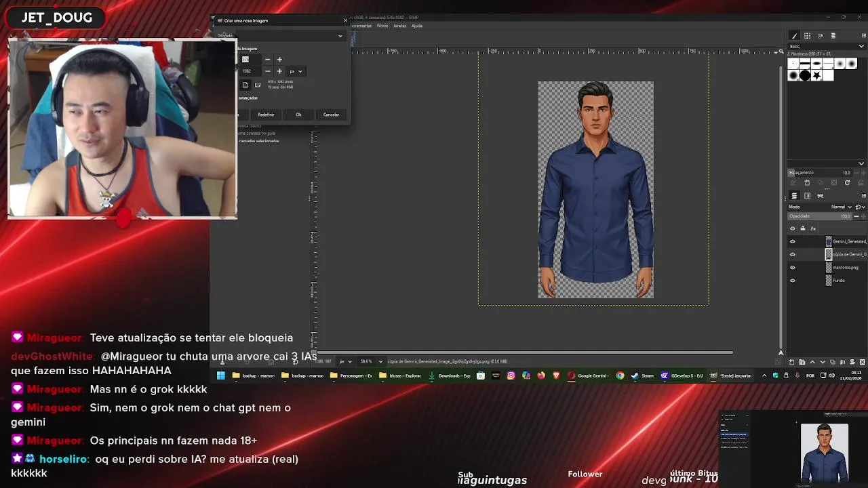Viewport: 868px width, 488px height.
Task: Pick the soft round fuzzy brush in second row
Action: (793, 76)
